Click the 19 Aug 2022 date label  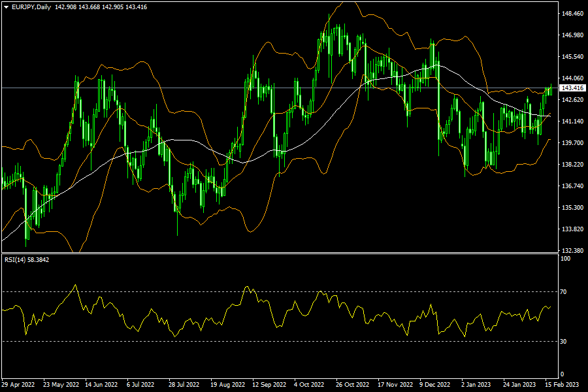click(227, 385)
